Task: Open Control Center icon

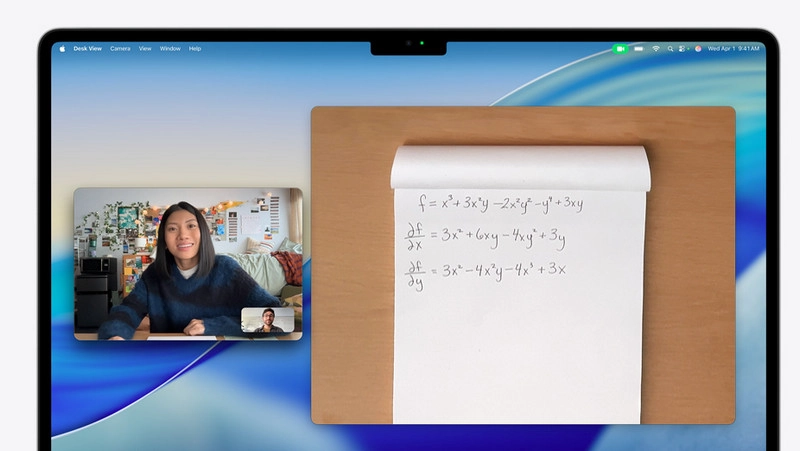Action: (682, 48)
